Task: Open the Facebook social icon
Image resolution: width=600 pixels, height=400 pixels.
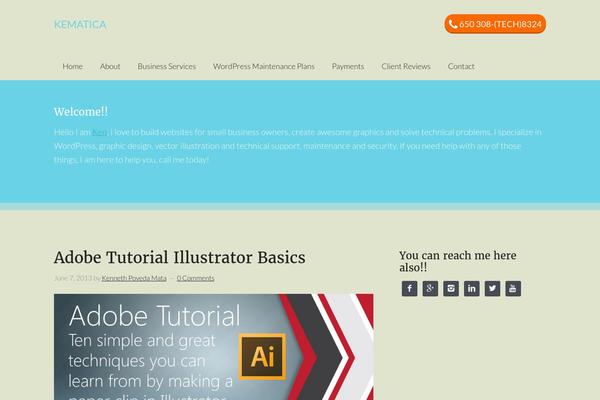Action: pyautogui.click(x=409, y=289)
